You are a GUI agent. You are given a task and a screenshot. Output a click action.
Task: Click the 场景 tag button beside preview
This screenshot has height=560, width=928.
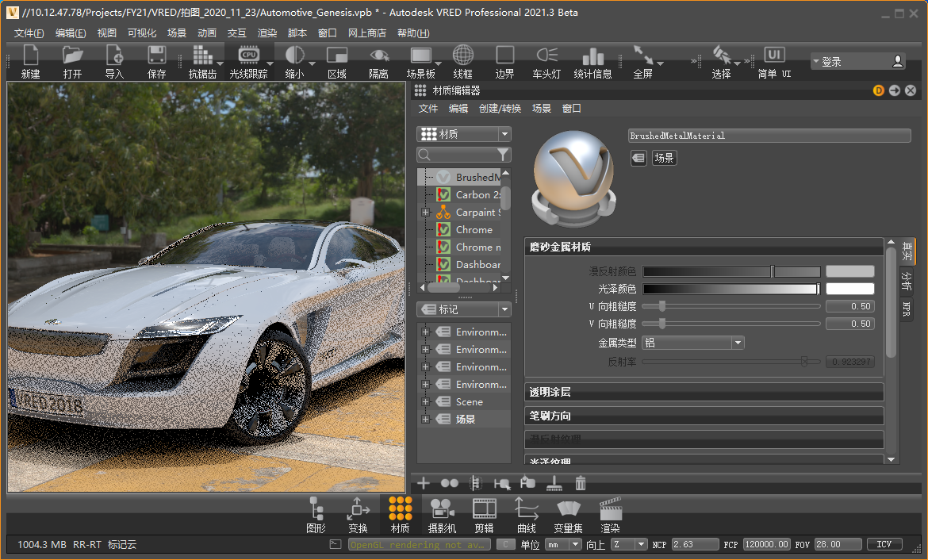[663, 159]
